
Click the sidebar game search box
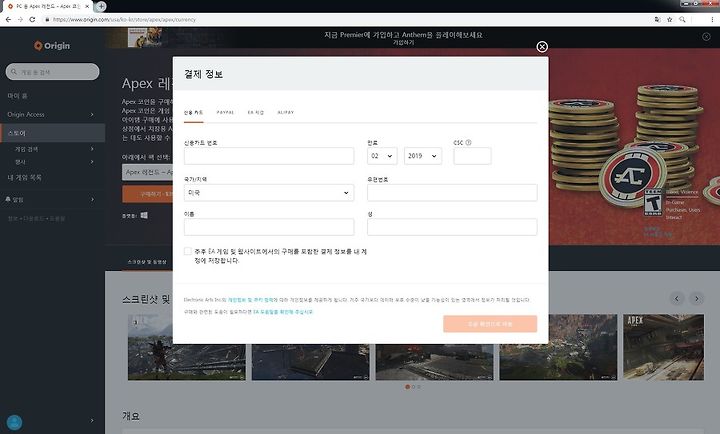(52, 72)
